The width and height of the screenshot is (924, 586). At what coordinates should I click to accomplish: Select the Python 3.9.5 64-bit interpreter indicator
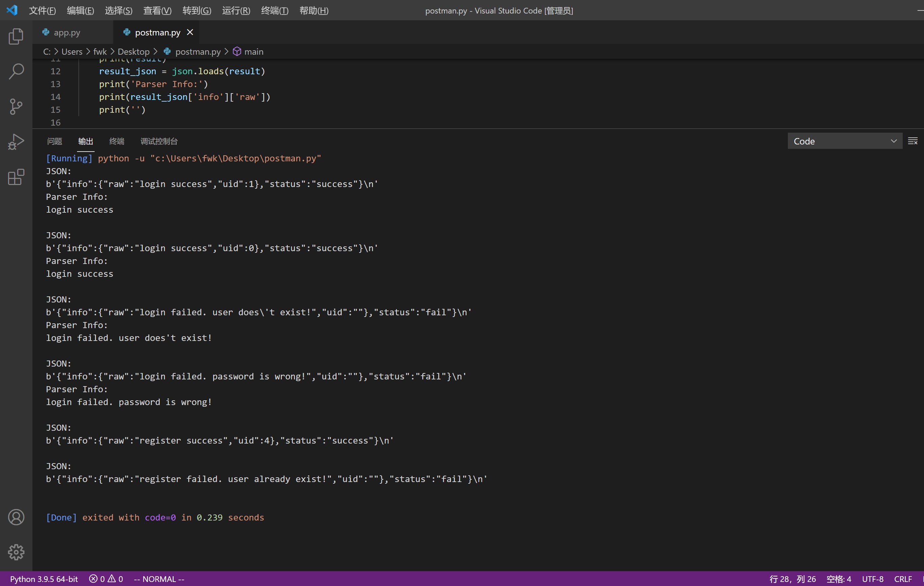pos(43,579)
